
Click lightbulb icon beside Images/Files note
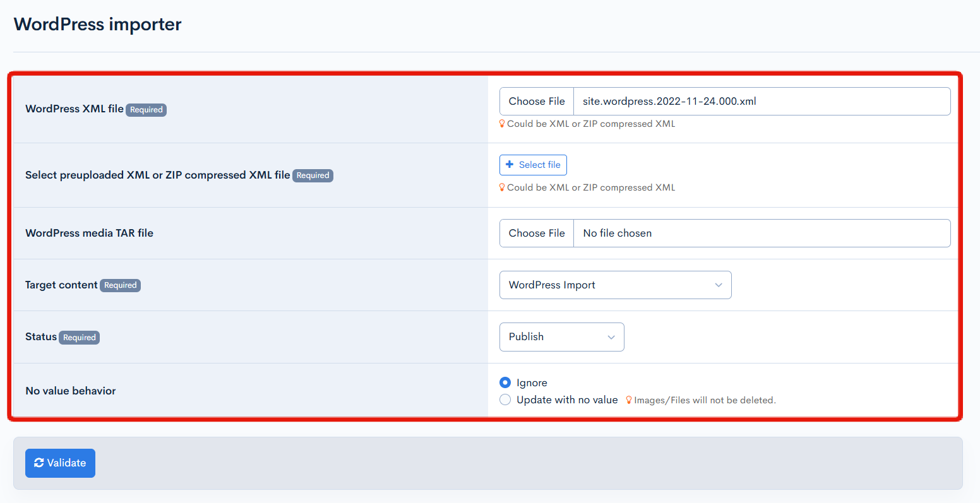coord(629,400)
